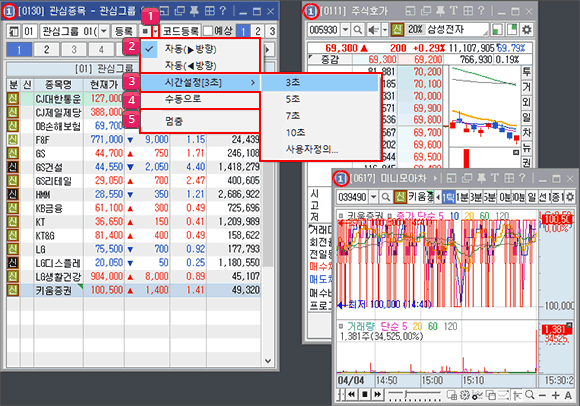Click the 코드등록 button
This screenshot has height=406, width=580.
coord(181,31)
